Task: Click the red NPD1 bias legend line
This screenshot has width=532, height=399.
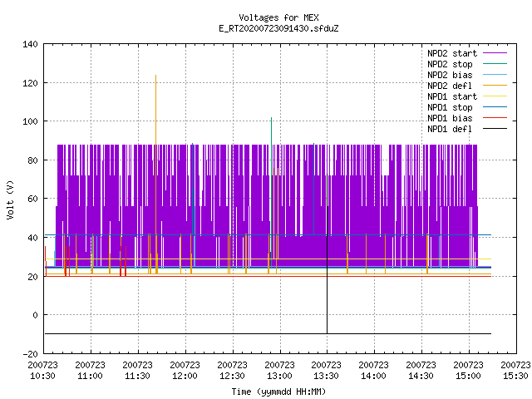Action: tap(495, 118)
